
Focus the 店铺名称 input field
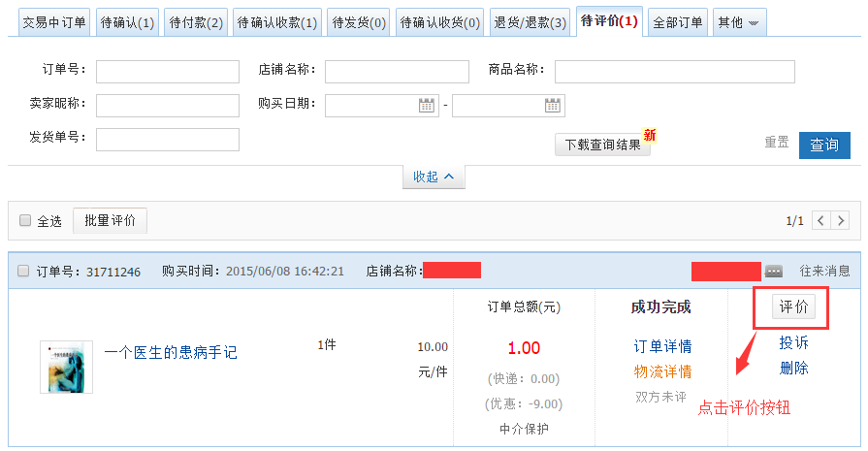click(397, 72)
